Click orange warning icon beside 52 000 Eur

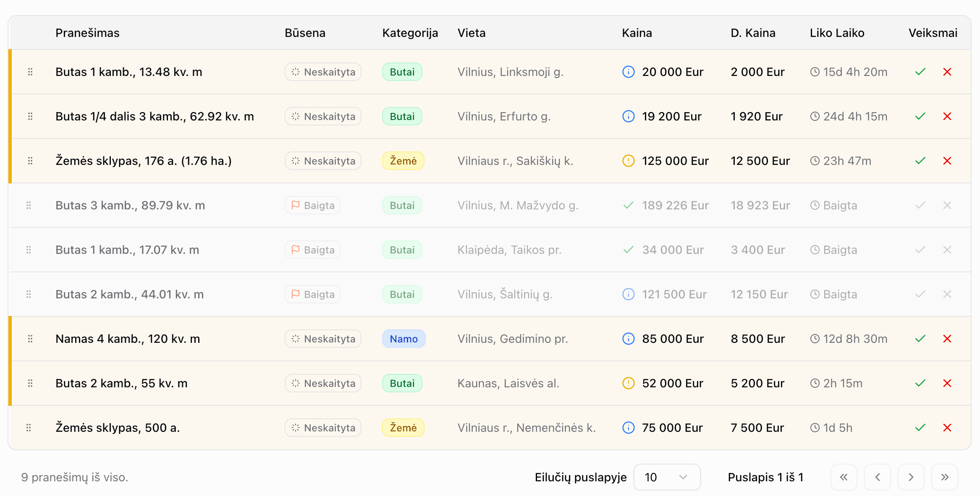click(x=628, y=383)
